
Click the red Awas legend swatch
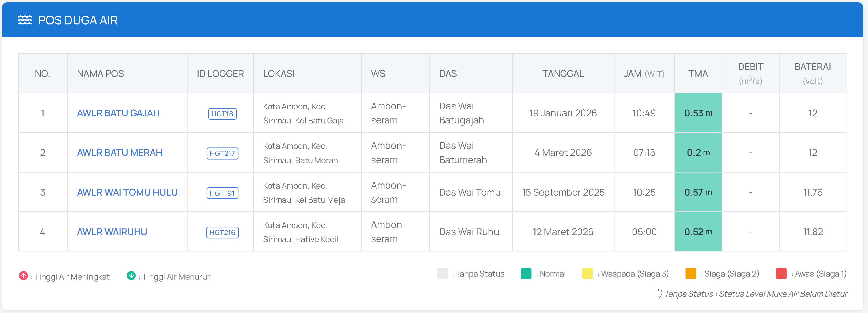tap(781, 274)
